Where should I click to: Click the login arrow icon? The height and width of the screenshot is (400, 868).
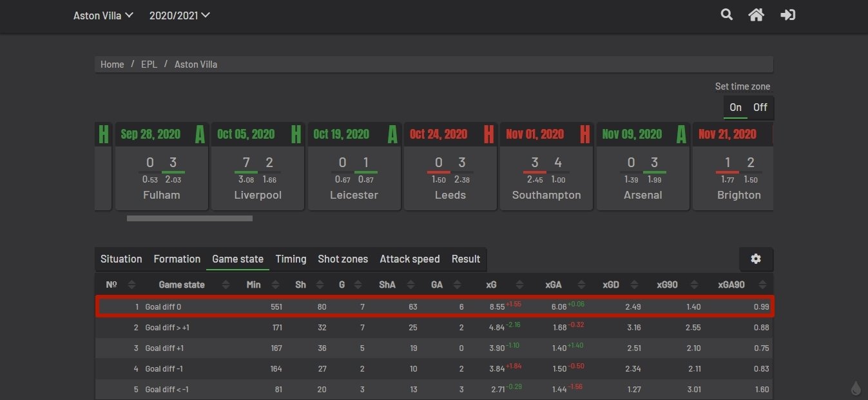(787, 15)
